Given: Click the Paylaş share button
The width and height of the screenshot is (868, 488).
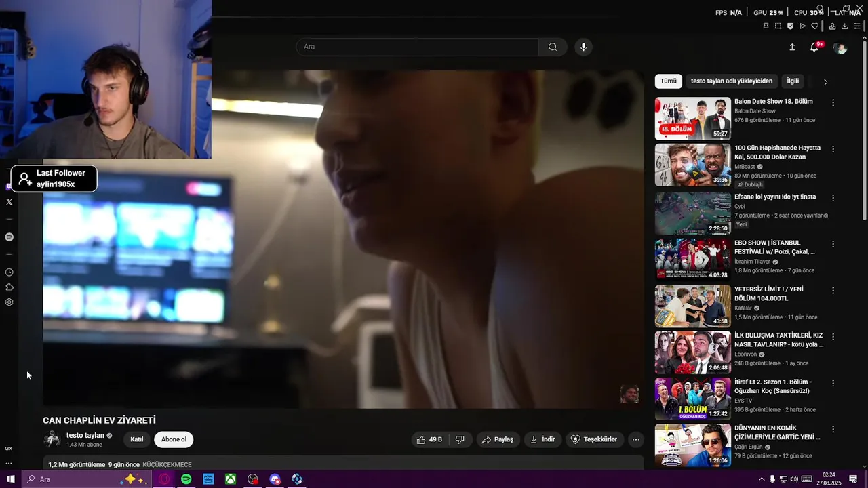Looking at the screenshot, I should coord(498,439).
